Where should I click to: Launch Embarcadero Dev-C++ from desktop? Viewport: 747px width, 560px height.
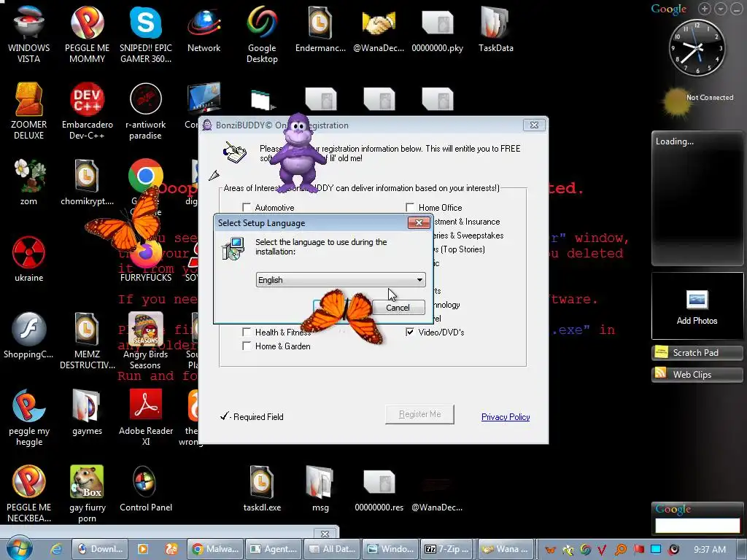(x=88, y=111)
